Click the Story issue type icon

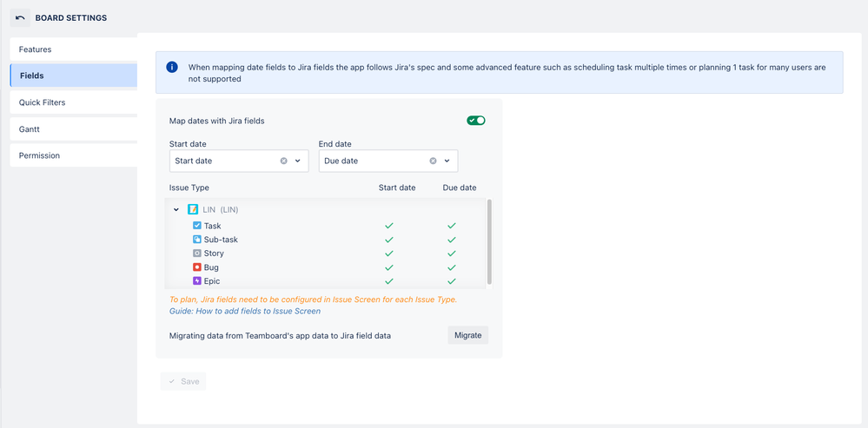(x=197, y=254)
